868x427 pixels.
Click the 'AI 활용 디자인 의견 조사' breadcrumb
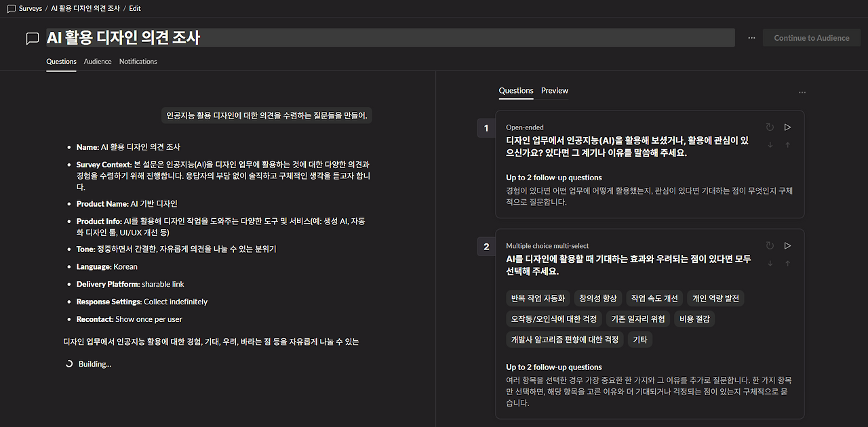tap(85, 8)
